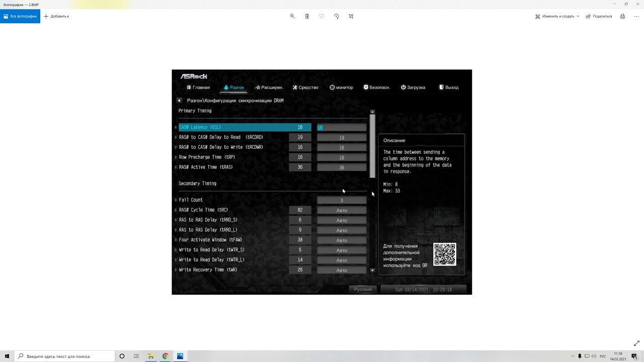Switch input language via РУС
Screen dimensions: 644x362
(x=603, y=356)
